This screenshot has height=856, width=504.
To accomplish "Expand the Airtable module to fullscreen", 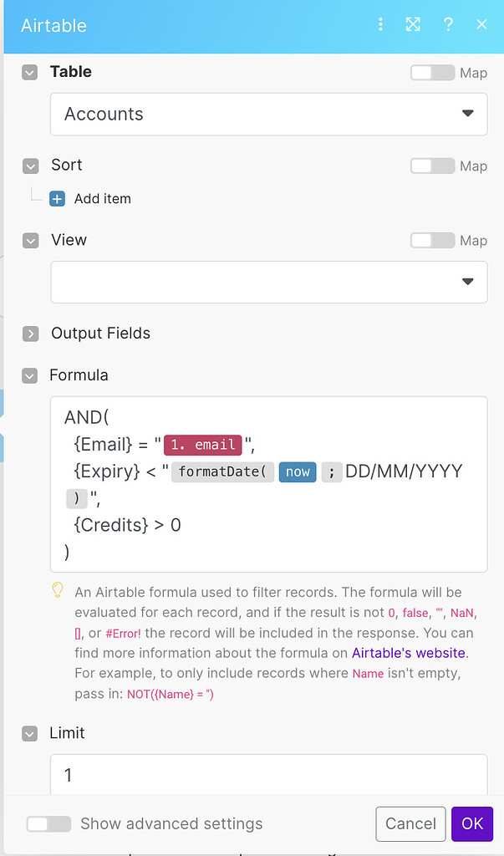I will pos(413,25).
